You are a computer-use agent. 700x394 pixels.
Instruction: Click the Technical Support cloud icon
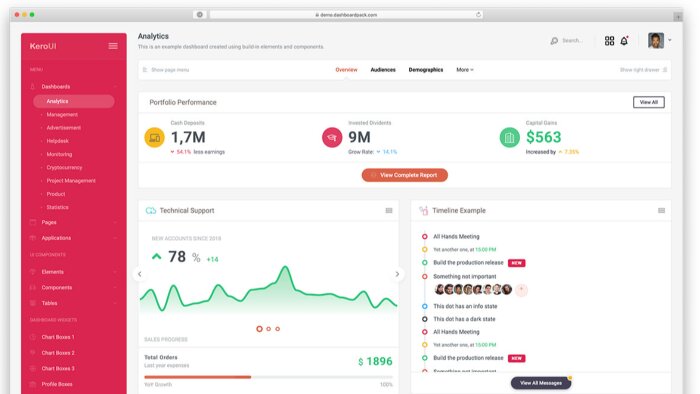pos(151,211)
